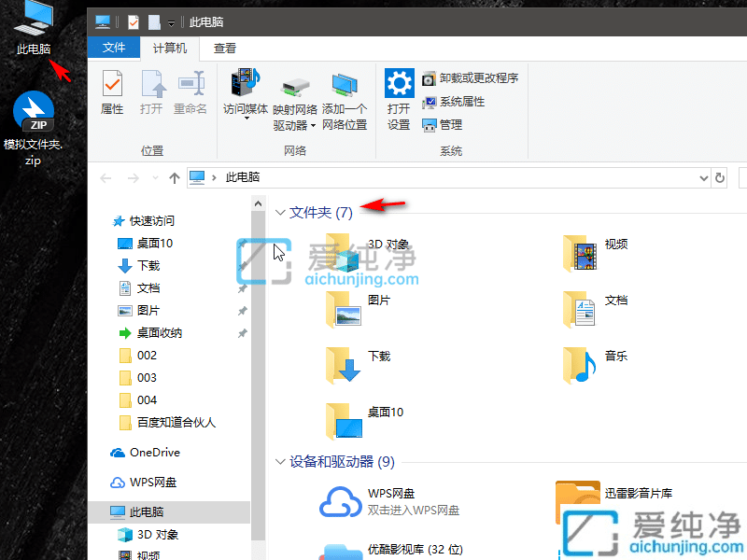Collapse the 文件夹 (7) section
Screen dimensions: 747x560
click(x=281, y=212)
